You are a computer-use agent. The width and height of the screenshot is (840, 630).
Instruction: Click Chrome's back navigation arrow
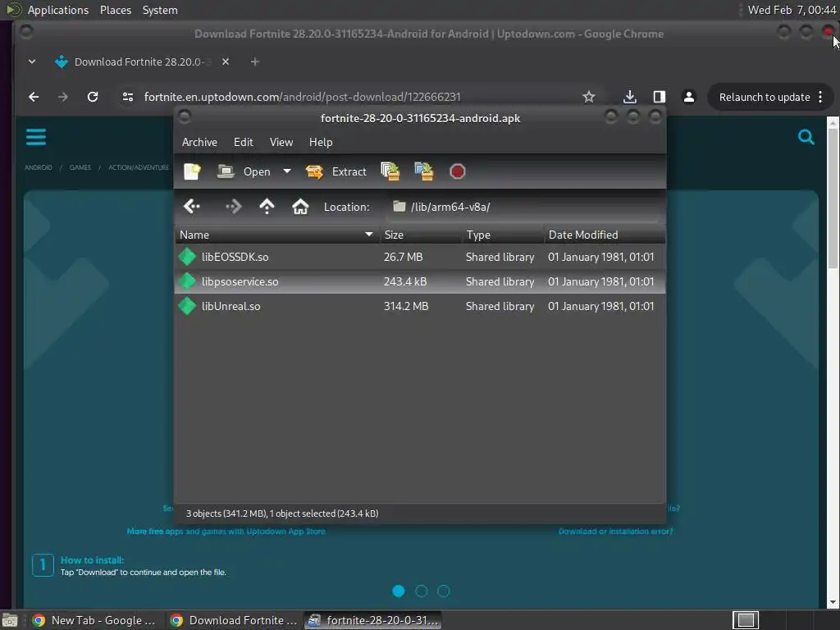34,97
